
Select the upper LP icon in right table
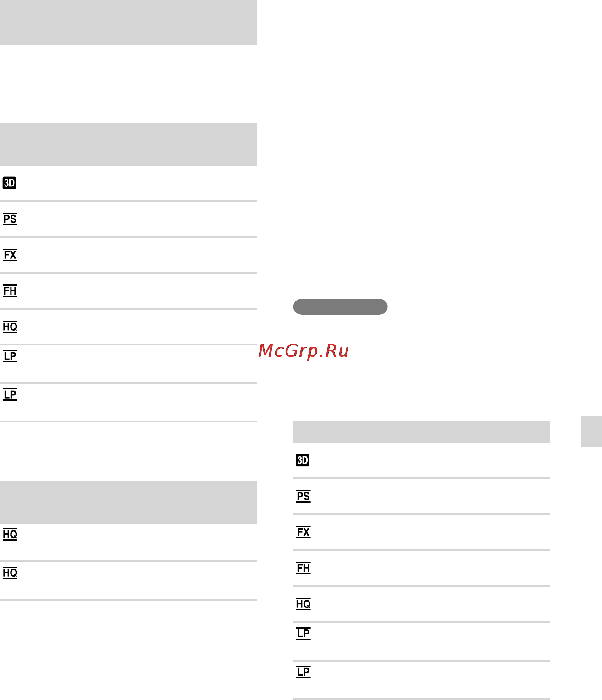tap(304, 634)
